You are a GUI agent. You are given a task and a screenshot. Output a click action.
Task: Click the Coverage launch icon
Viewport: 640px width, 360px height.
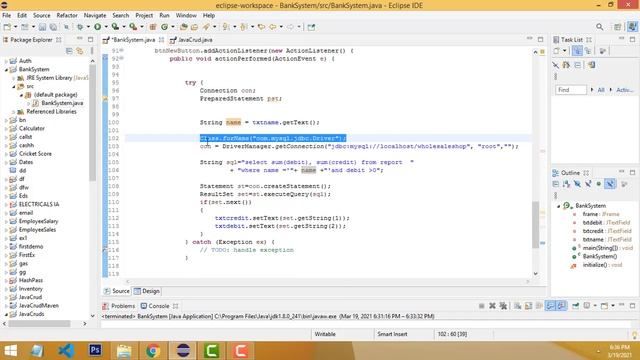(x=116, y=27)
